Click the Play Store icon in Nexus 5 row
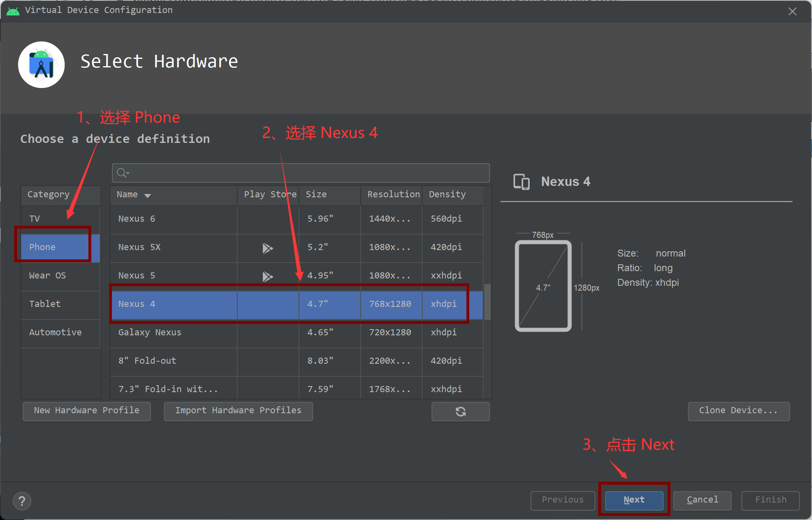The width and height of the screenshot is (812, 520). [268, 276]
